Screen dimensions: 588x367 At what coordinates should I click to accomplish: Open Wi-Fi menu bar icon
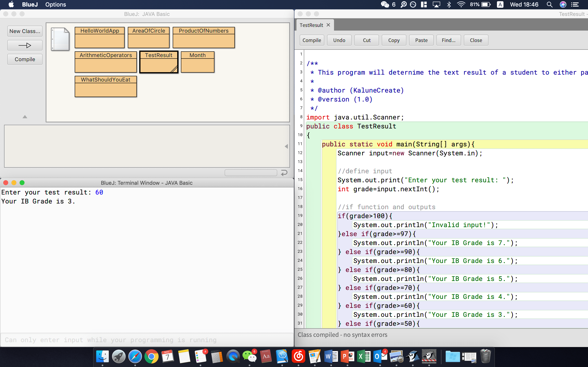point(461,4)
